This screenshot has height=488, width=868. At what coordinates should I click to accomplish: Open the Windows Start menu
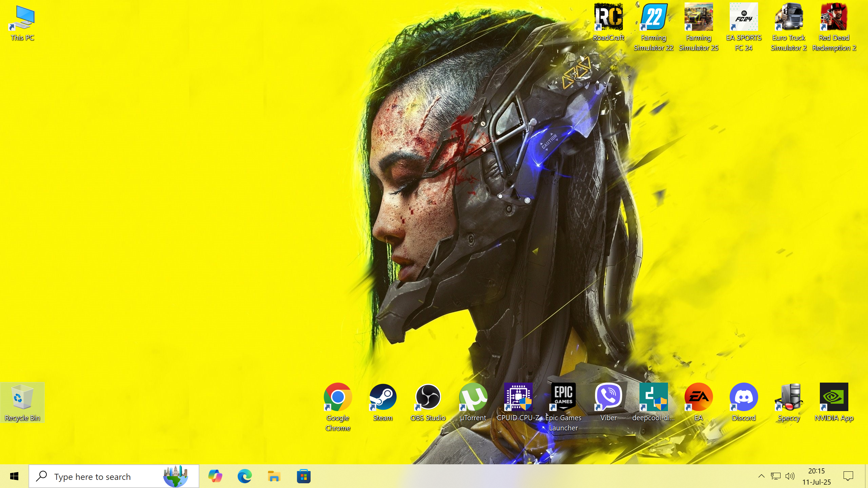(14, 476)
